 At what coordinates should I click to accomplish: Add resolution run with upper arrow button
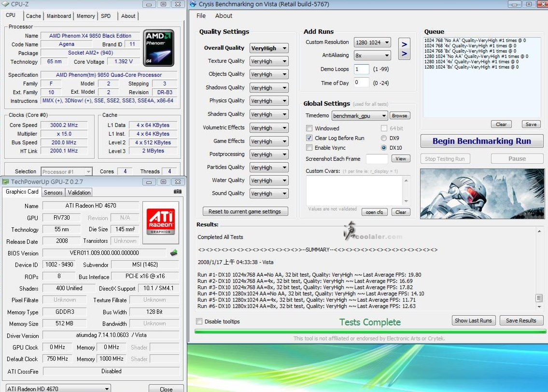404,44
